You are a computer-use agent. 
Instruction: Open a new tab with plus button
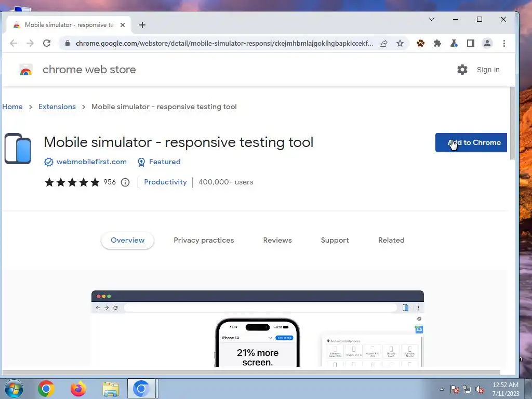[x=142, y=25]
